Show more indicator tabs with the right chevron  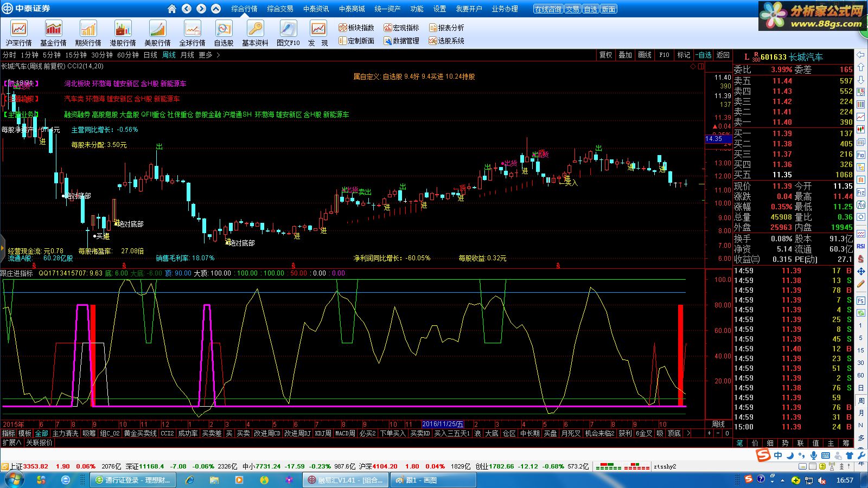point(688,433)
